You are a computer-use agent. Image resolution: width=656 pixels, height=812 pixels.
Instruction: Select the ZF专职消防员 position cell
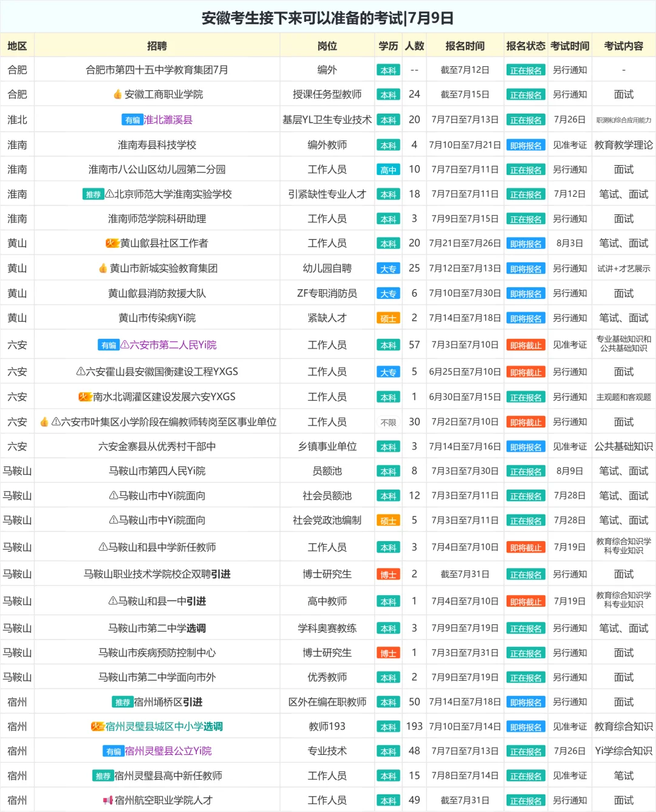click(x=327, y=293)
